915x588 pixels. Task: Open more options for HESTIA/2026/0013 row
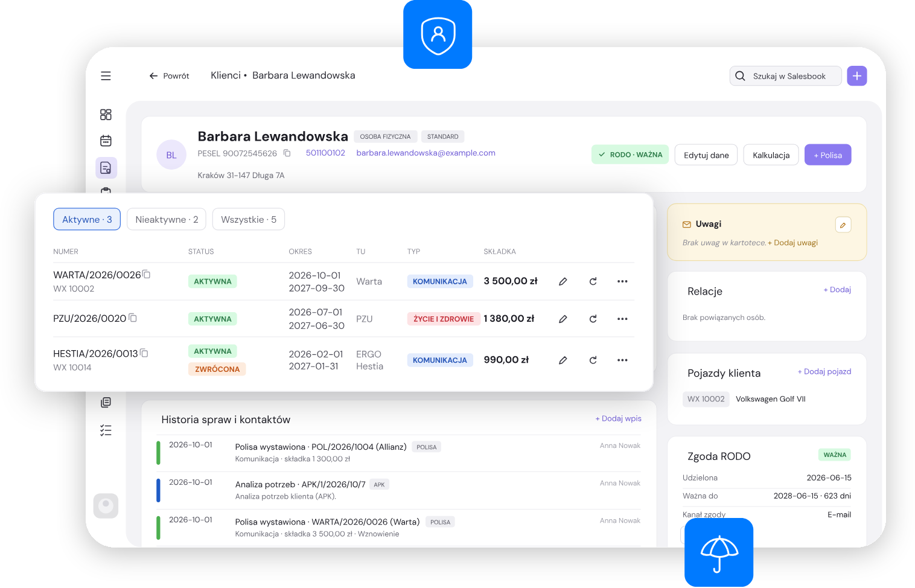click(622, 360)
